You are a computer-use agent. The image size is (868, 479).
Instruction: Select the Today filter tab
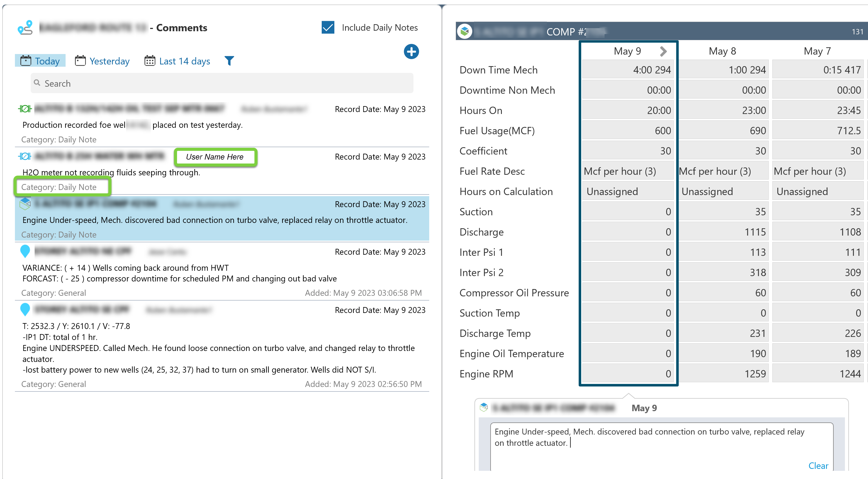(x=40, y=61)
